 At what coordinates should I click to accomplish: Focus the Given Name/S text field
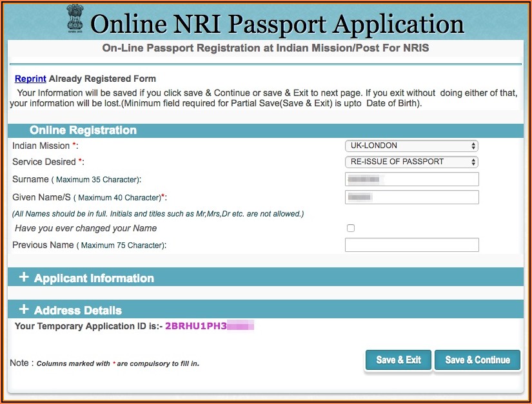pos(411,197)
